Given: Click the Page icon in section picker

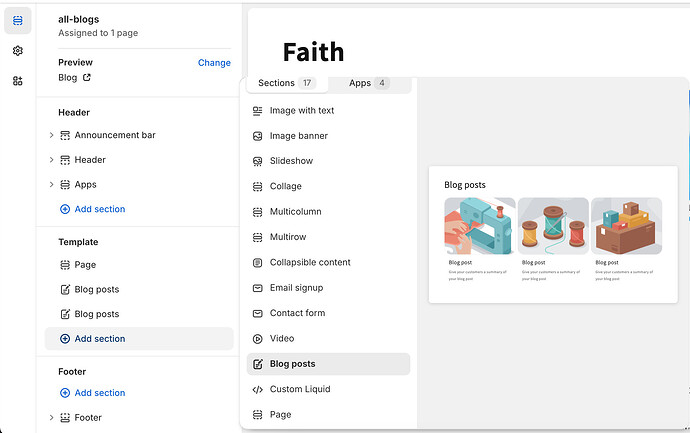Looking at the screenshot, I should 257,415.
